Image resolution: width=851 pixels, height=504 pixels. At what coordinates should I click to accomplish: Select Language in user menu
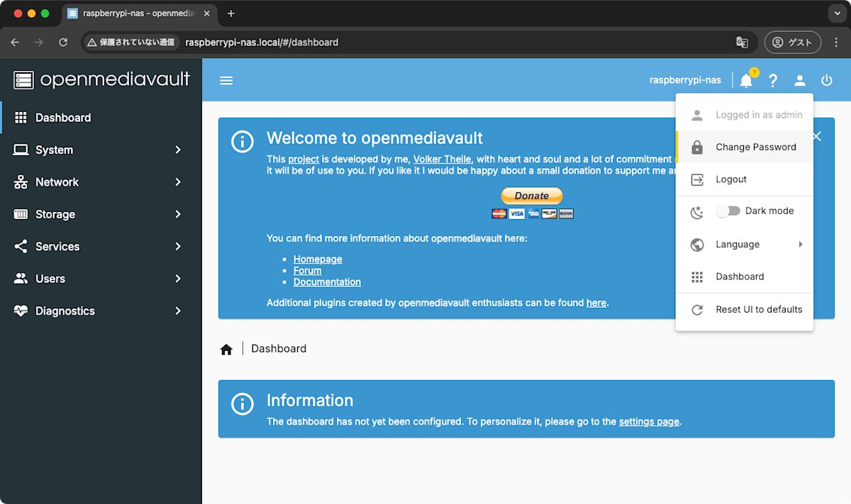click(745, 245)
